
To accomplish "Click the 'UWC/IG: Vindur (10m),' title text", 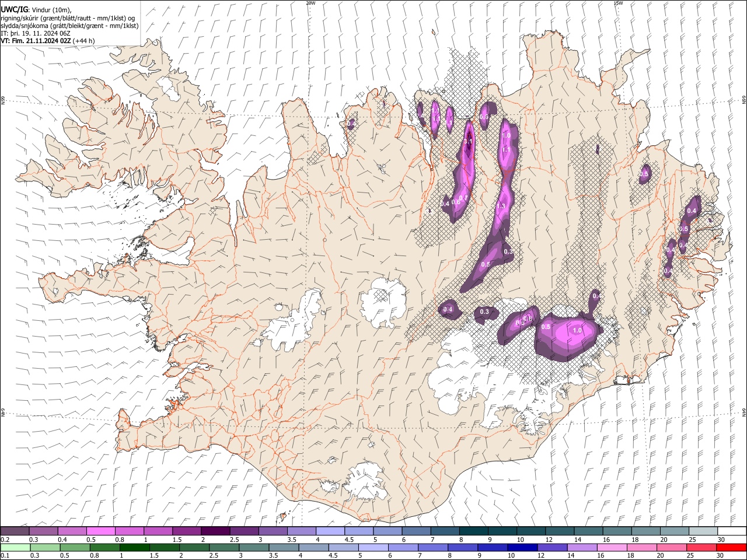I will pyautogui.click(x=36, y=9).
